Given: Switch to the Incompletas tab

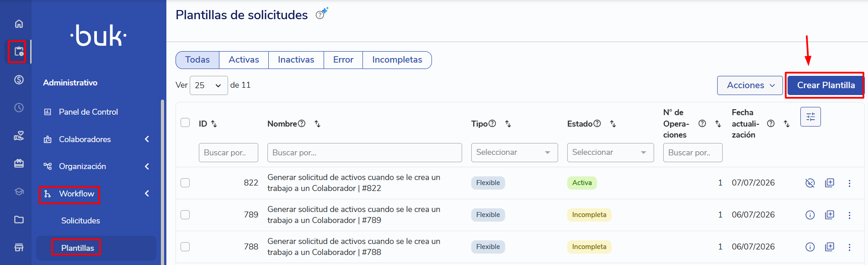Looking at the screenshot, I should (x=397, y=60).
